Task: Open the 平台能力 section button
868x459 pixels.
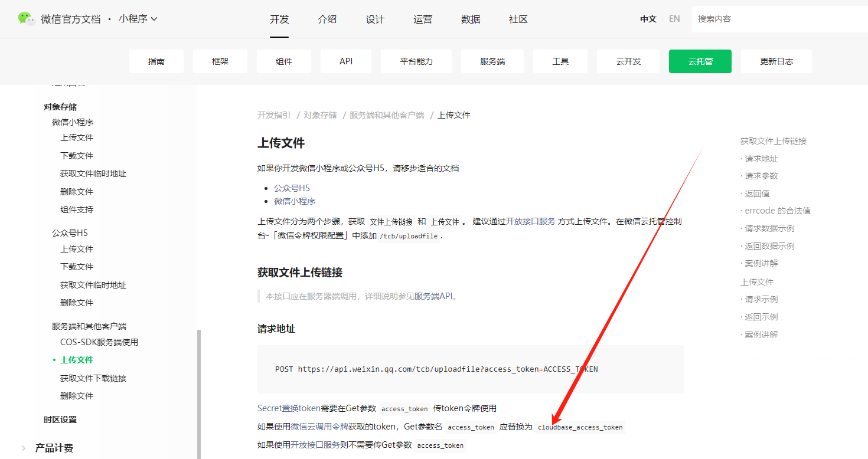Action: click(x=416, y=61)
